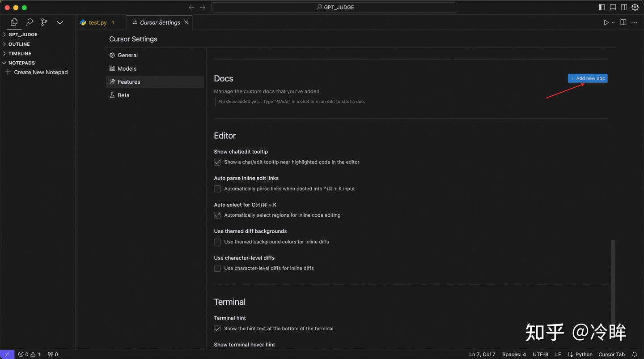
Task: Change line ending via LF item
Action: 558,354
